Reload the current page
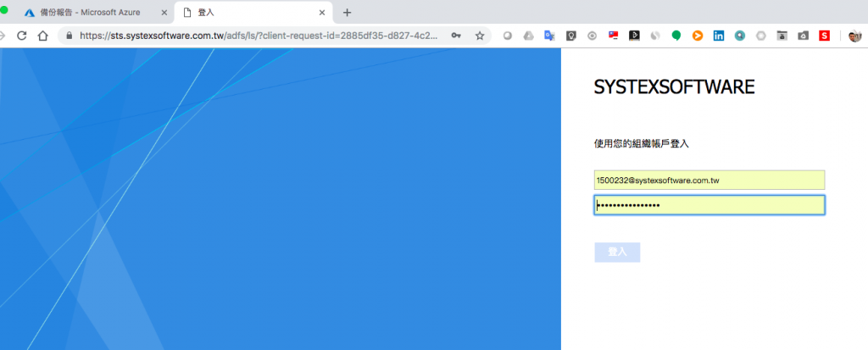Image resolution: width=868 pixels, height=350 pixels. 22,36
